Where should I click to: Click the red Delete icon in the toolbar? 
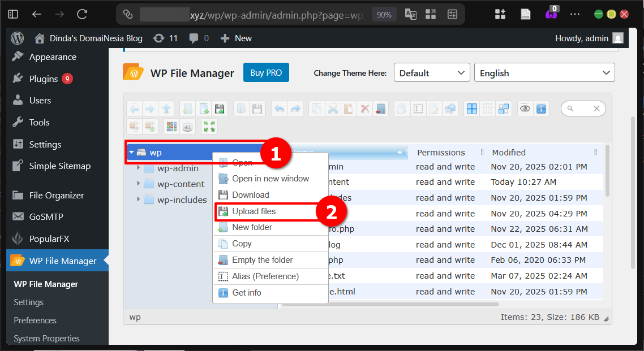(365, 109)
